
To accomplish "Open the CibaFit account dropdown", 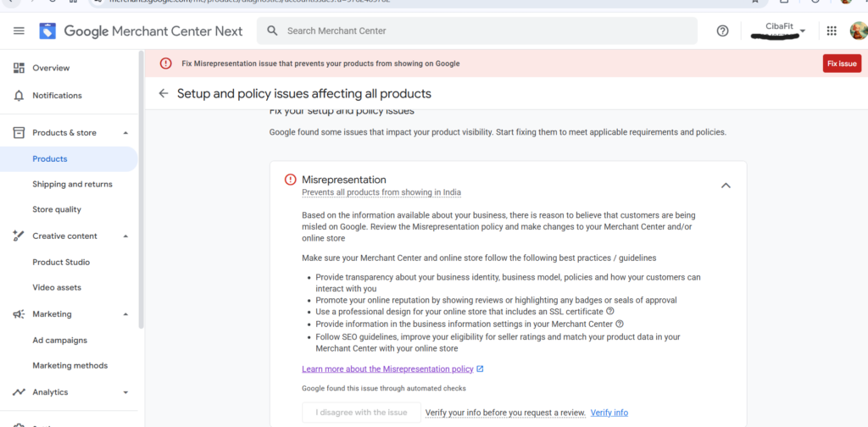I will tap(803, 31).
